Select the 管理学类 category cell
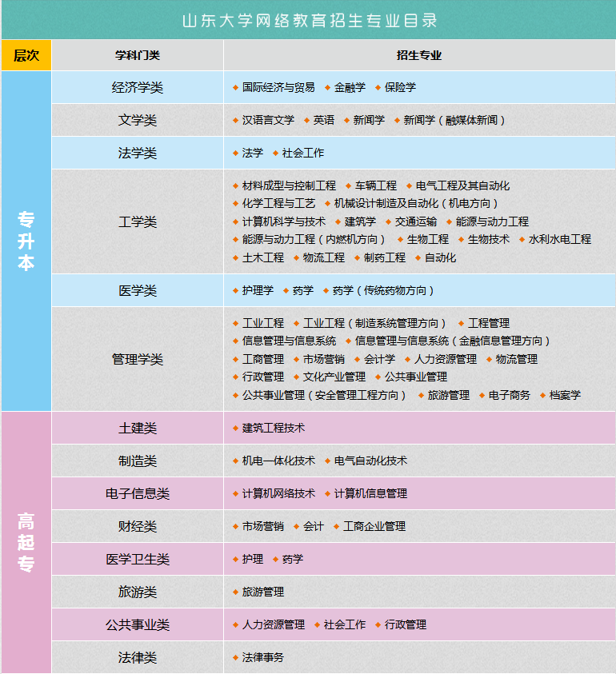The width and height of the screenshot is (616, 674). (138, 359)
